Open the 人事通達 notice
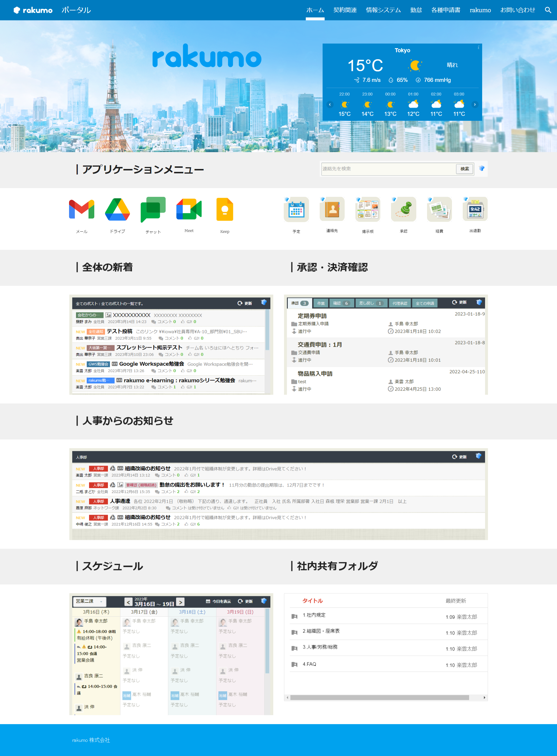 (x=120, y=501)
